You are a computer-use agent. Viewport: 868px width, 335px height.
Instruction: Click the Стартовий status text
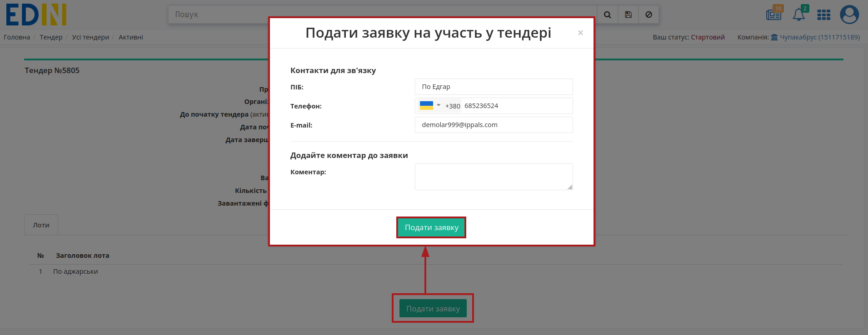click(708, 37)
